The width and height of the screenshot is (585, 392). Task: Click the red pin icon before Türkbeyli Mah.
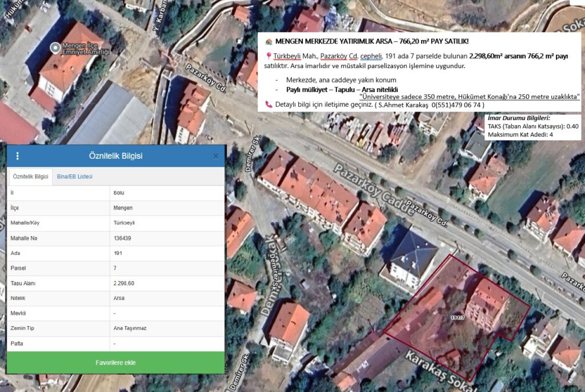point(269,56)
